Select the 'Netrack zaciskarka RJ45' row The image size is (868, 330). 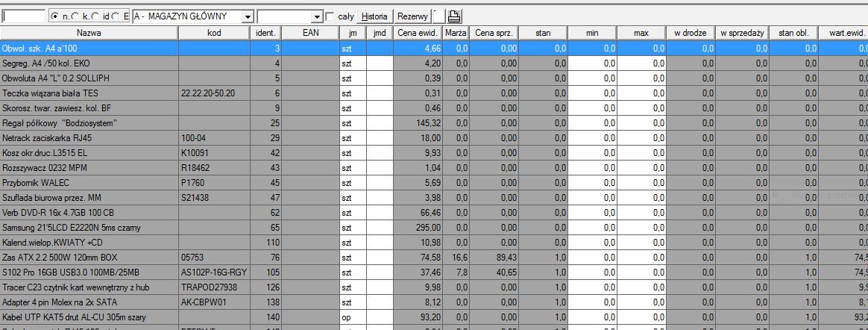pos(89,137)
